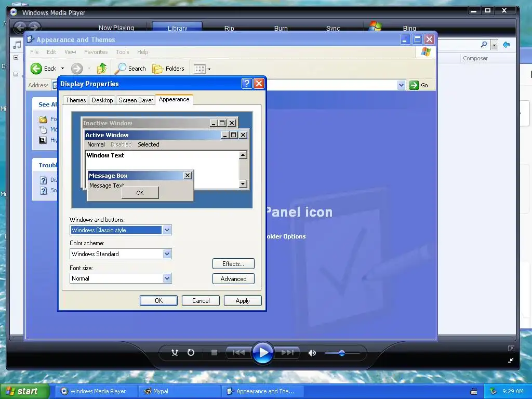Collapse the second library tree node
The image size is (532, 399).
[x=16, y=74]
